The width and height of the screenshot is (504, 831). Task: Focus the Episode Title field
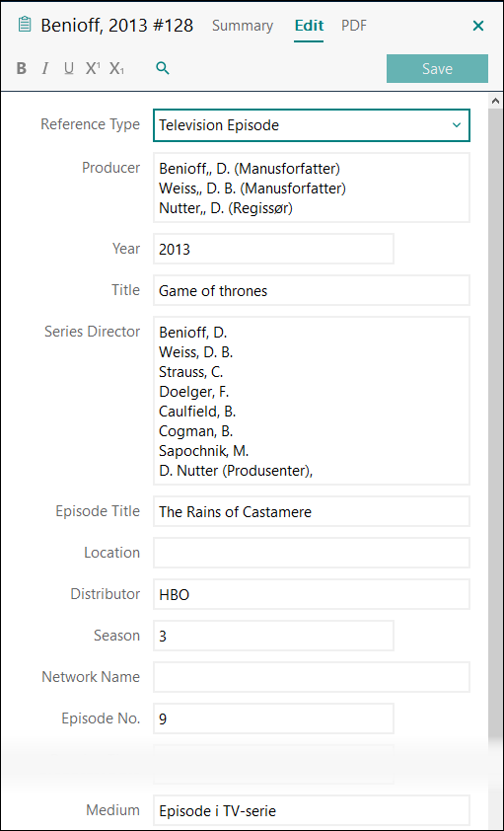[x=312, y=511]
